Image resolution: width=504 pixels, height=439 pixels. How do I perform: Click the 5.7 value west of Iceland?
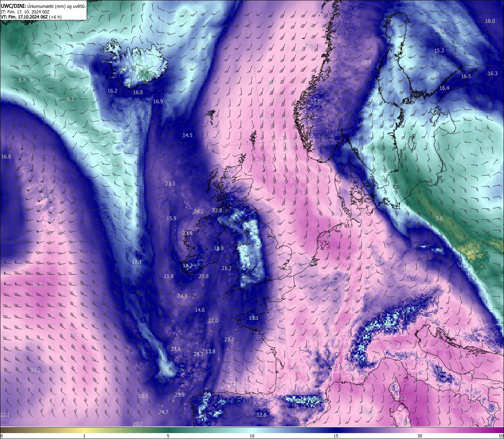pos(22,80)
